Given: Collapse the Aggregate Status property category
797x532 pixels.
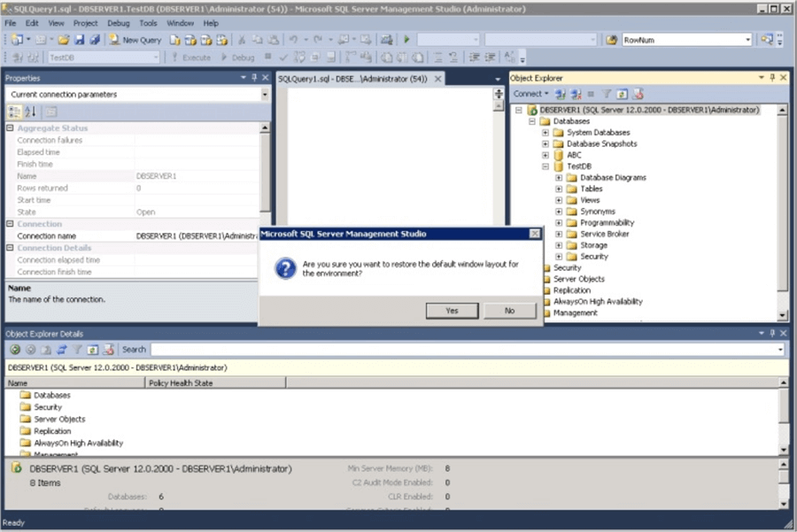Looking at the screenshot, I should (10, 128).
